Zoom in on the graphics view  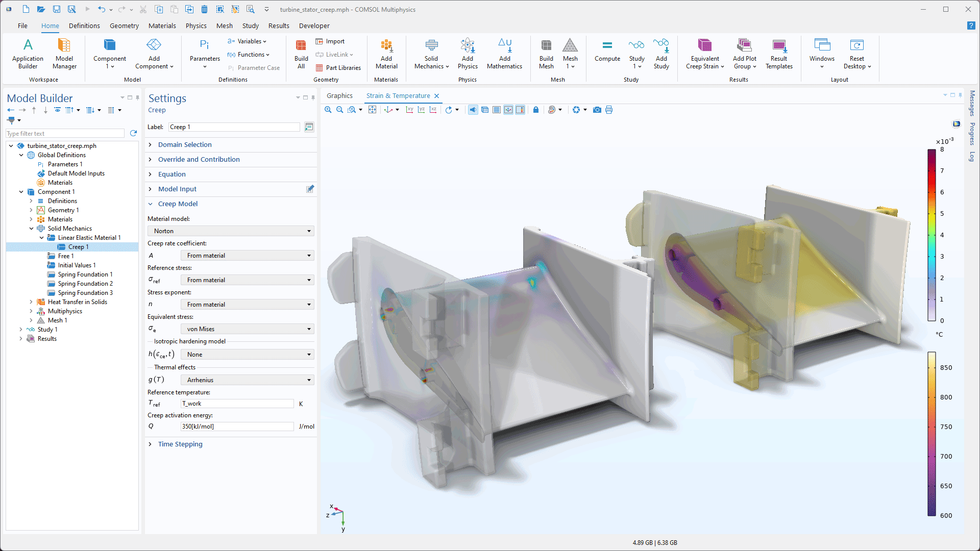(328, 110)
